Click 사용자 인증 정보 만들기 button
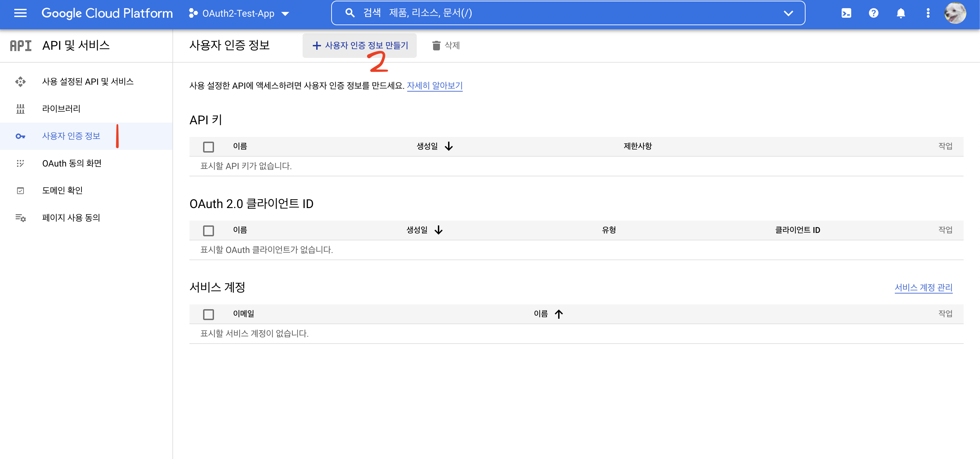This screenshot has height=459, width=980. tap(359, 46)
